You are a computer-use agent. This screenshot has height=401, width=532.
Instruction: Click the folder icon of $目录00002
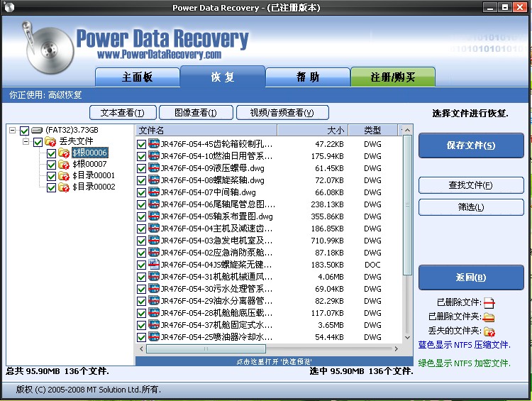click(64, 187)
